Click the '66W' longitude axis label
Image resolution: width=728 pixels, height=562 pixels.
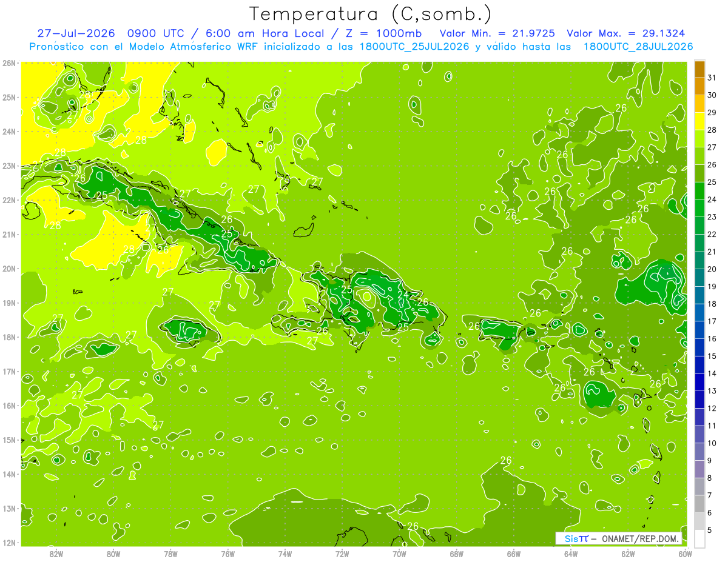coord(514,554)
